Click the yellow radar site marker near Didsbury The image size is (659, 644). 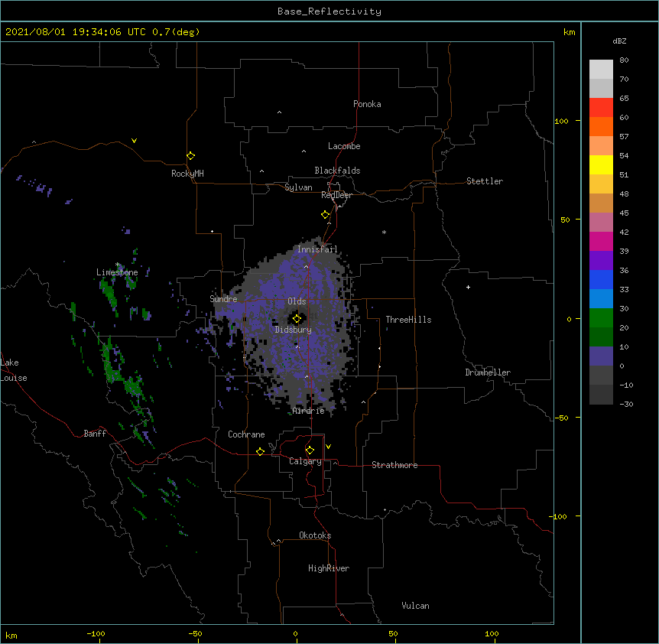pyautogui.click(x=297, y=319)
